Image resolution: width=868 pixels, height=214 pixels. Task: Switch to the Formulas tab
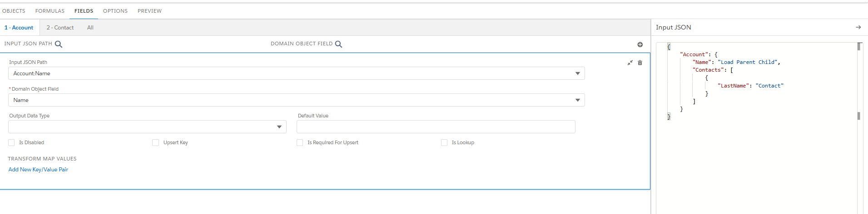50,11
